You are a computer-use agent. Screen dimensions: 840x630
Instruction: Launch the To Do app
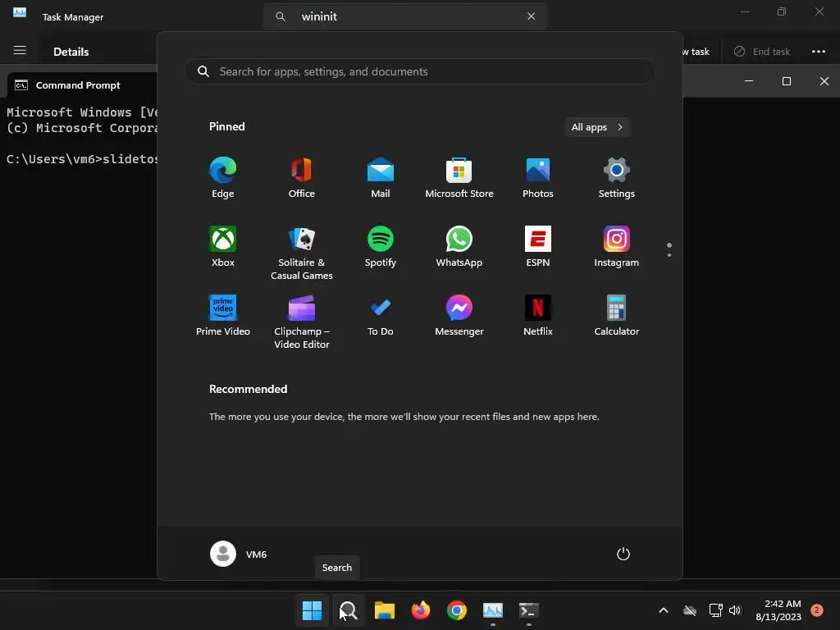[x=381, y=316]
